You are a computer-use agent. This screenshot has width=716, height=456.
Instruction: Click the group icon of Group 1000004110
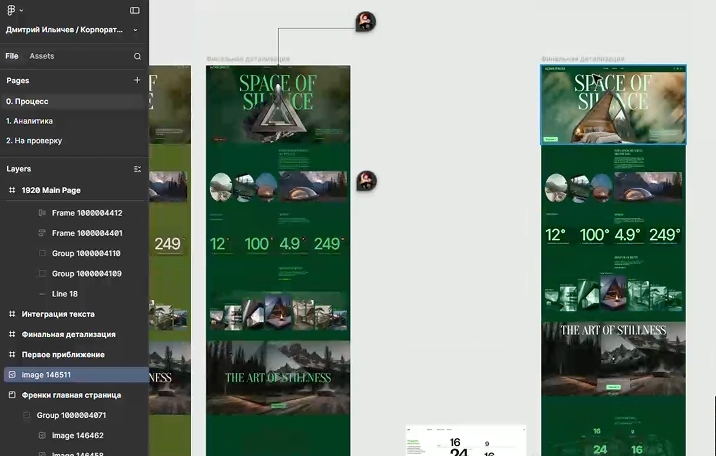pos(42,253)
